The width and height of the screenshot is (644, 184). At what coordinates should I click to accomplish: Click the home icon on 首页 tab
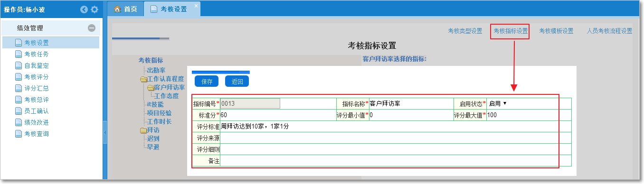[118, 9]
